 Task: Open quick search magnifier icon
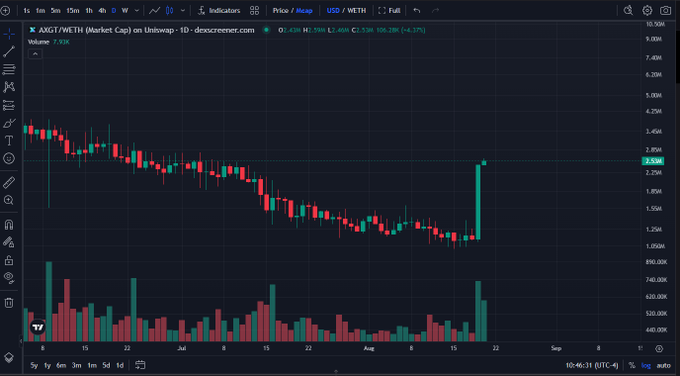[628, 10]
